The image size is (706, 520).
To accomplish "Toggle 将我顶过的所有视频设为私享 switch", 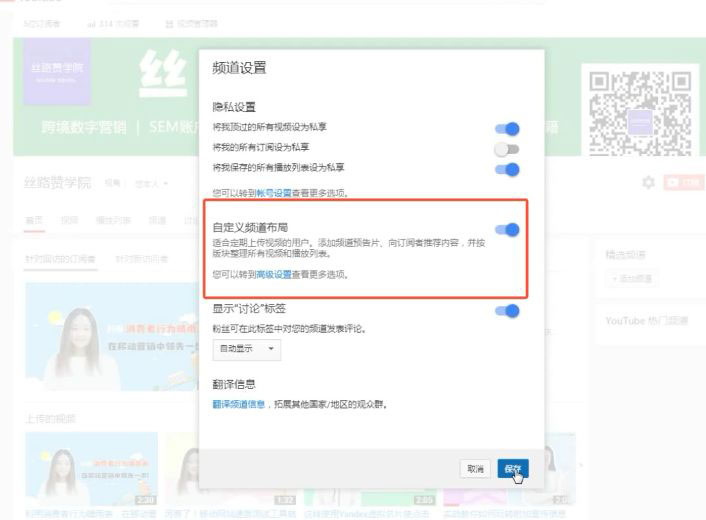I will (507, 129).
